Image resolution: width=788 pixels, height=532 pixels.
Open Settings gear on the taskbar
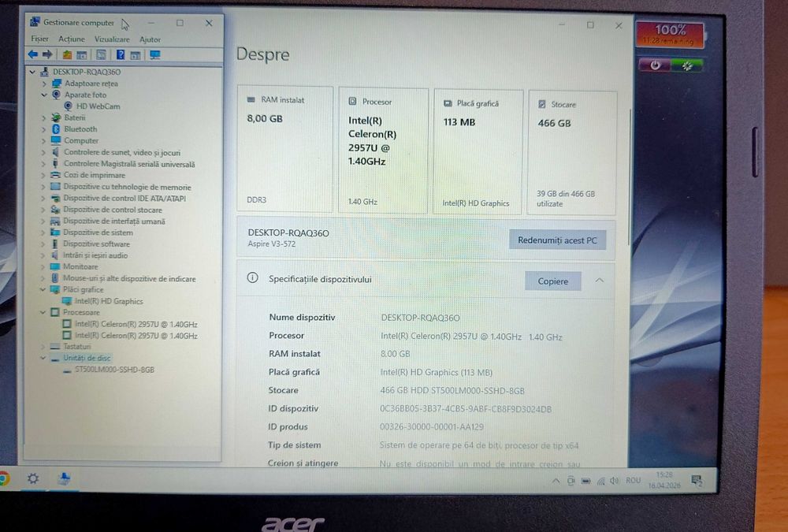[33, 478]
